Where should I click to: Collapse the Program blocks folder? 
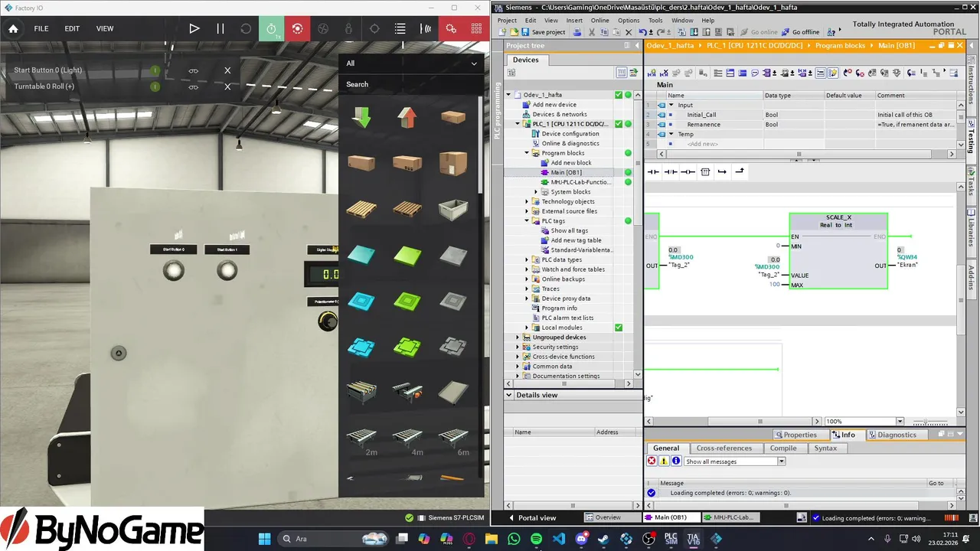click(527, 153)
